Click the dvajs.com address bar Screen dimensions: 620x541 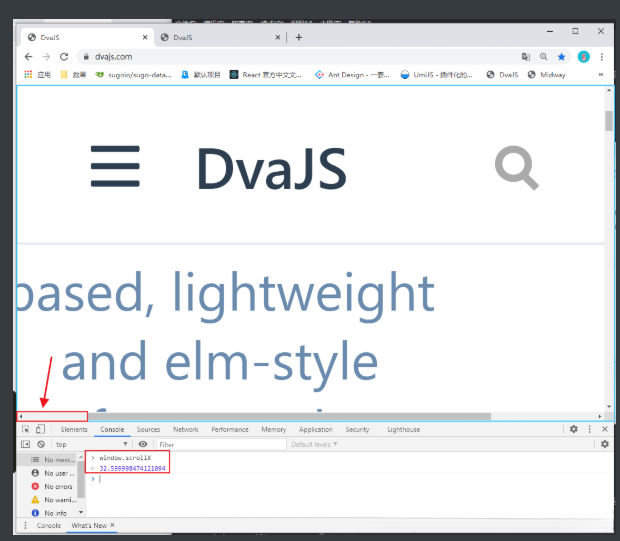click(x=297, y=57)
